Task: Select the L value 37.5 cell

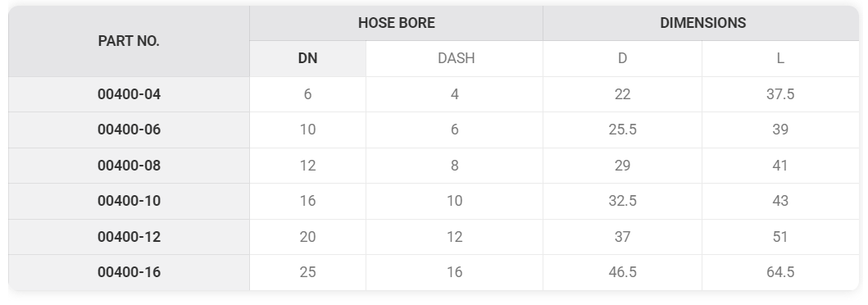Action: click(x=780, y=94)
